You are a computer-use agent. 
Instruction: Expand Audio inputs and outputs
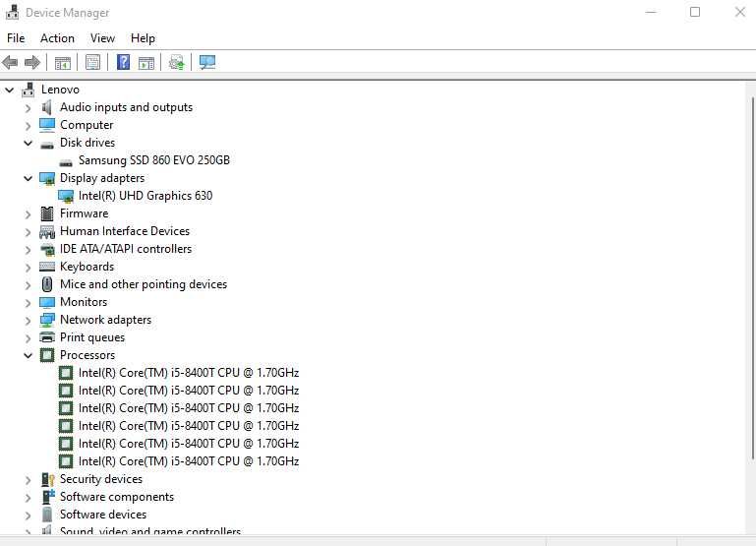point(28,108)
